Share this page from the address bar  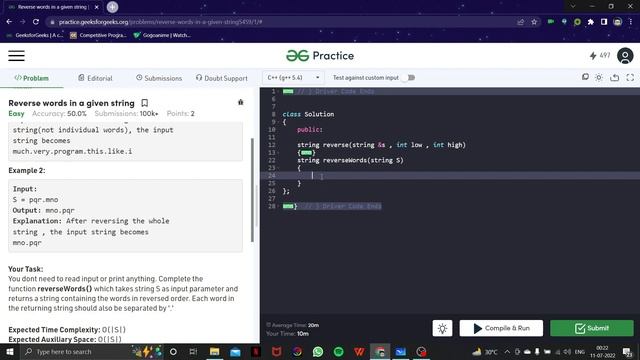point(520,22)
